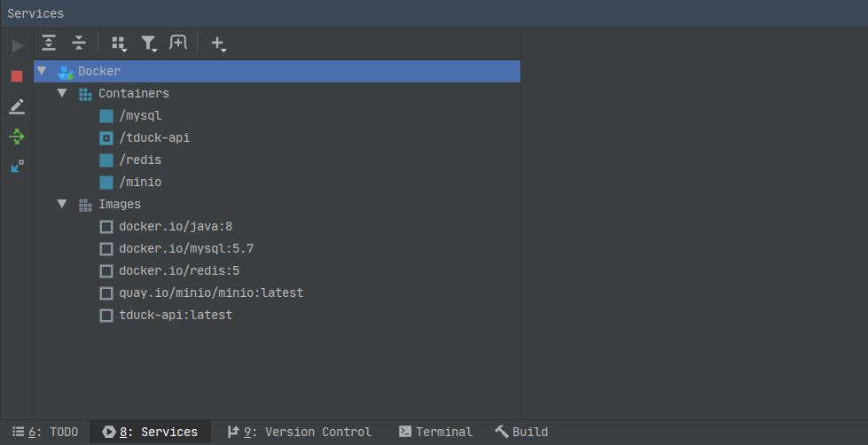Click the Expand All toolbar icon
Screen dimensions: 868x445
[49, 43]
